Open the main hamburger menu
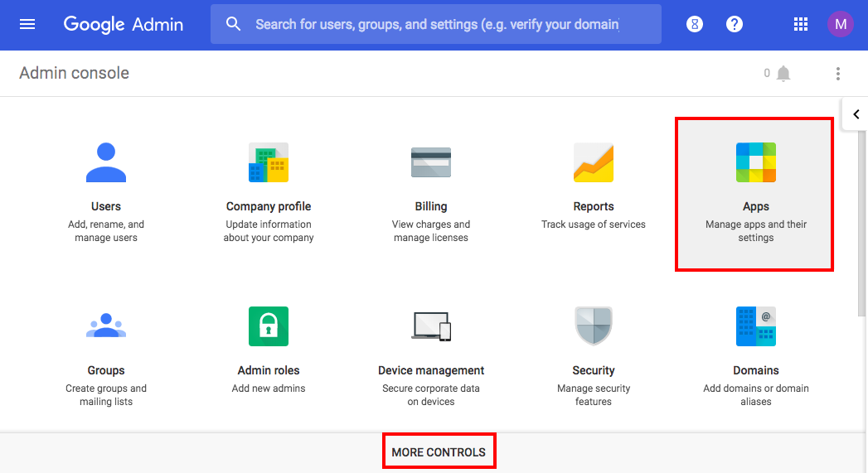868x473 pixels. tap(27, 24)
